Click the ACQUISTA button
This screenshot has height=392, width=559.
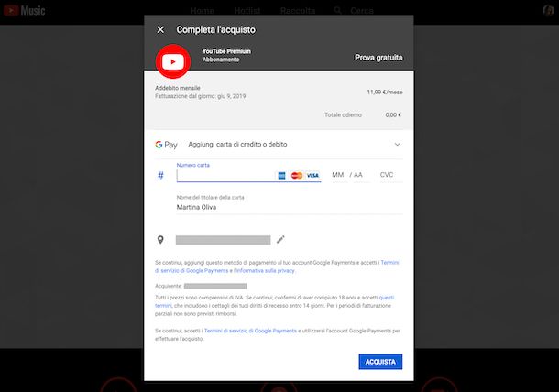pyautogui.click(x=380, y=362)
